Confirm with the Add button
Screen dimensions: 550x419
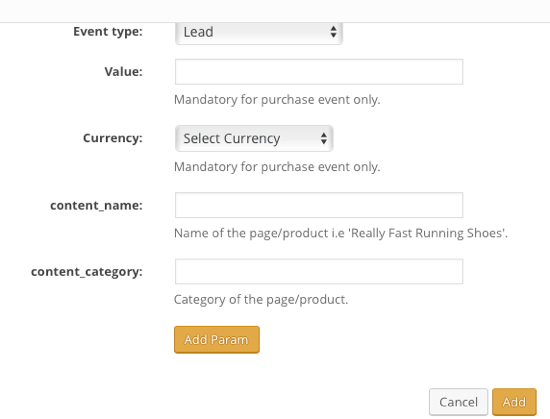[x=514, y=402]
